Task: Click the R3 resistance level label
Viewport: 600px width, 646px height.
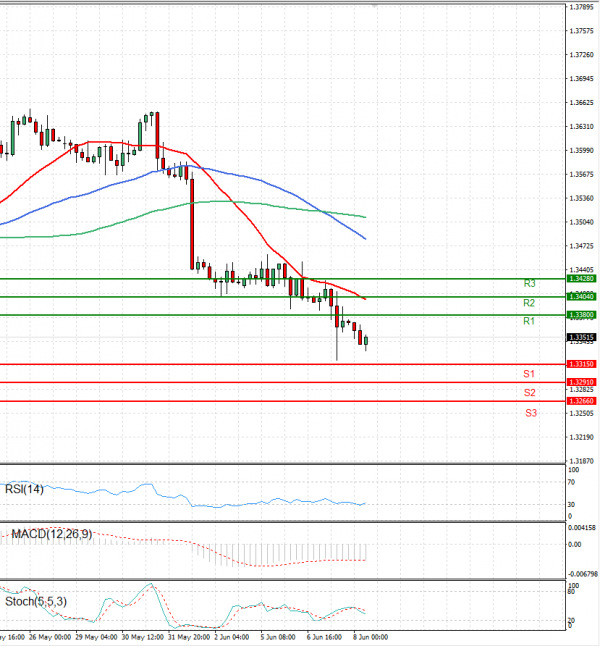Action: click(x=529, y=284)
